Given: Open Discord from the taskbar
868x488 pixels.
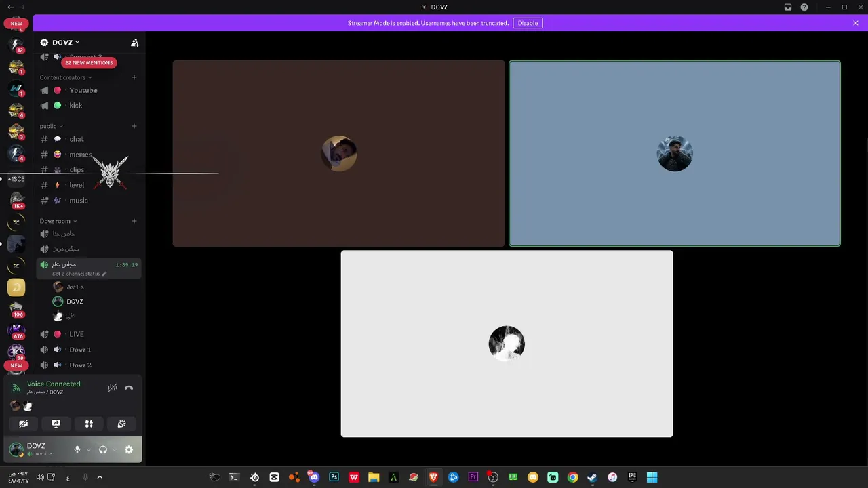Looking at the screenshot, I should click(x=314, y=477).
